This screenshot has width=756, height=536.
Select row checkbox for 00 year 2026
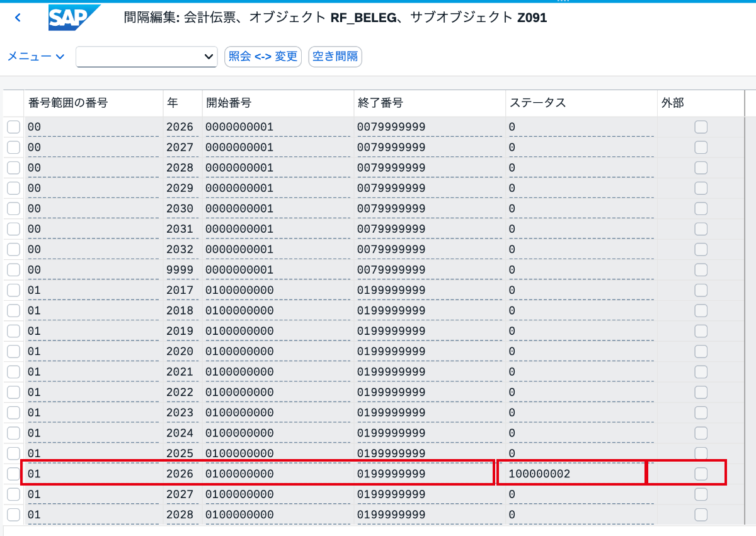pyautogui.click(x=13, y=127)
